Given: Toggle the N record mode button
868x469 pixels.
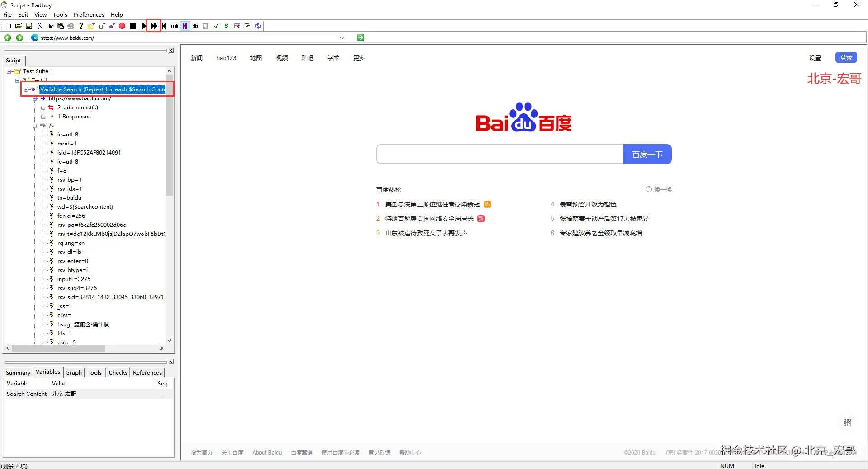Looking at the screenshot, I should pos(185,26).
